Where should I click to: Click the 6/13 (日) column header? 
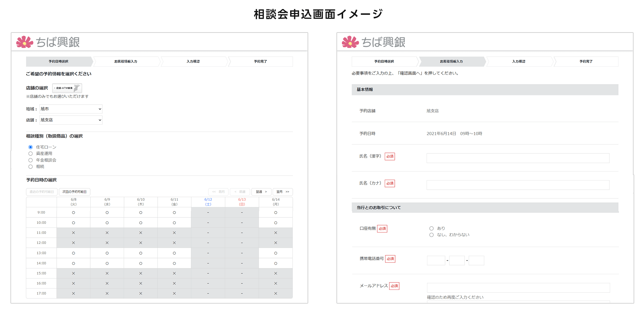(242, 202)
